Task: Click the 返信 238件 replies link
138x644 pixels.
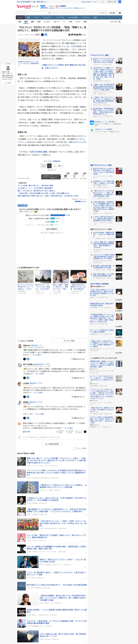Action: click(x=27, y=432)
